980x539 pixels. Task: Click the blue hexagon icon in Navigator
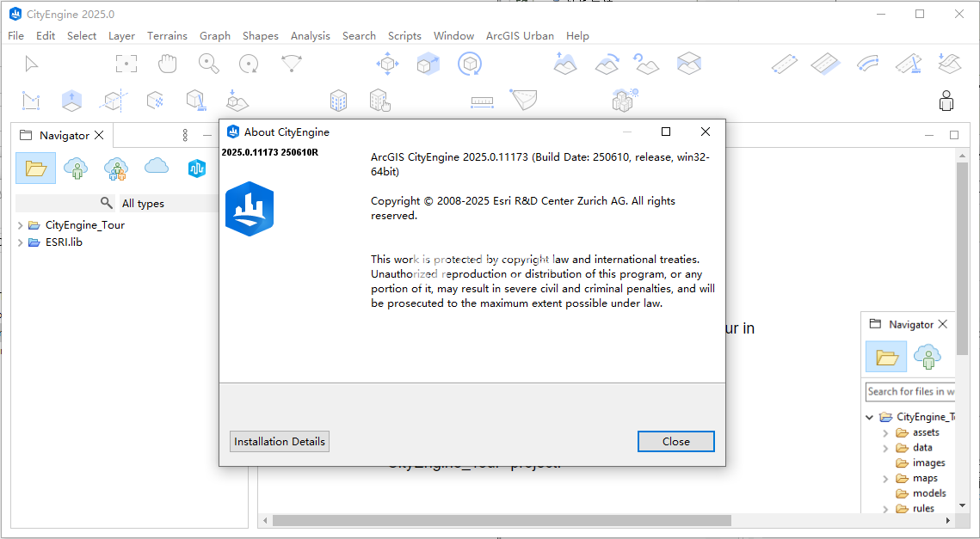197,168
